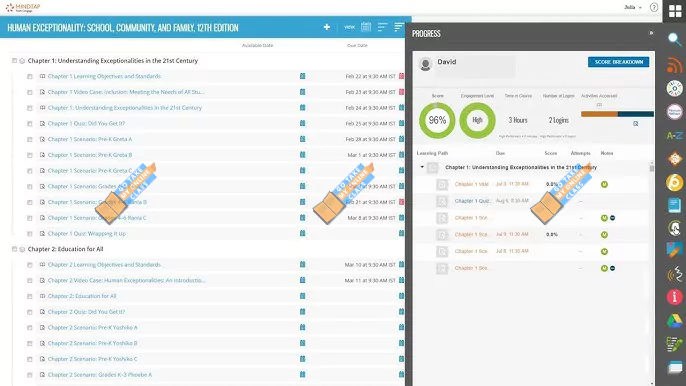Screen dimensions: 686x386
Task: Open the search magnifier app in sidebar
Action: tap(674, 39)
